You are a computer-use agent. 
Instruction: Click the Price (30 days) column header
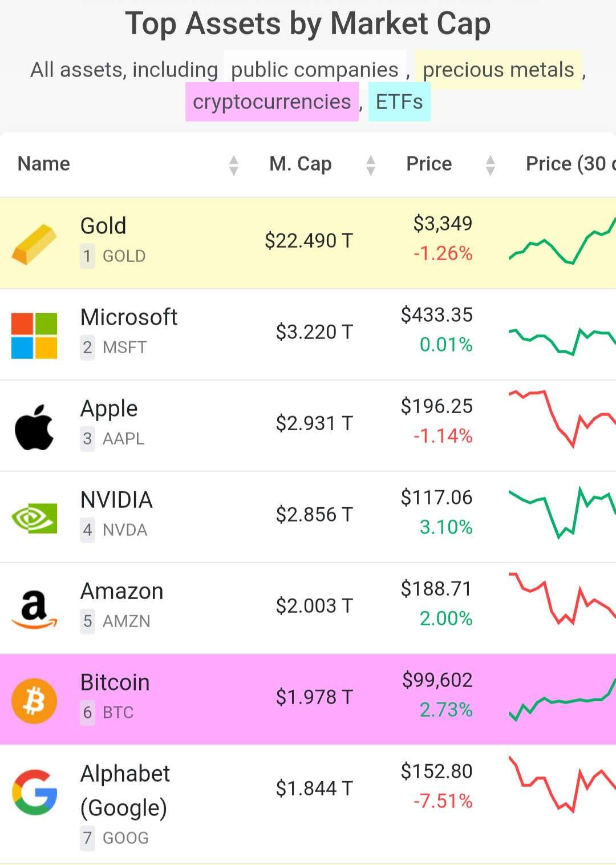click(x=570, y=164)
